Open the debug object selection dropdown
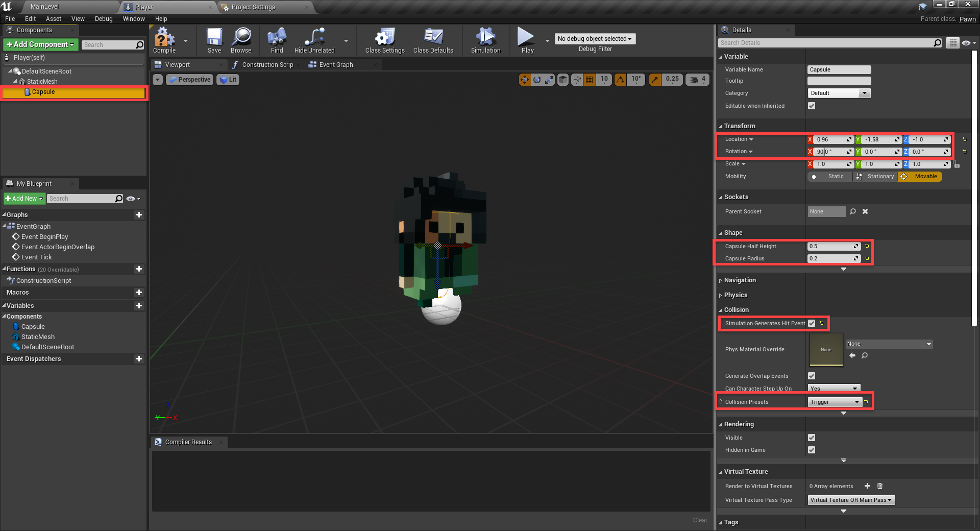Image resolution: width=980 pixels, height=531 pixels. pyautogui.click(x=595, y=39)
